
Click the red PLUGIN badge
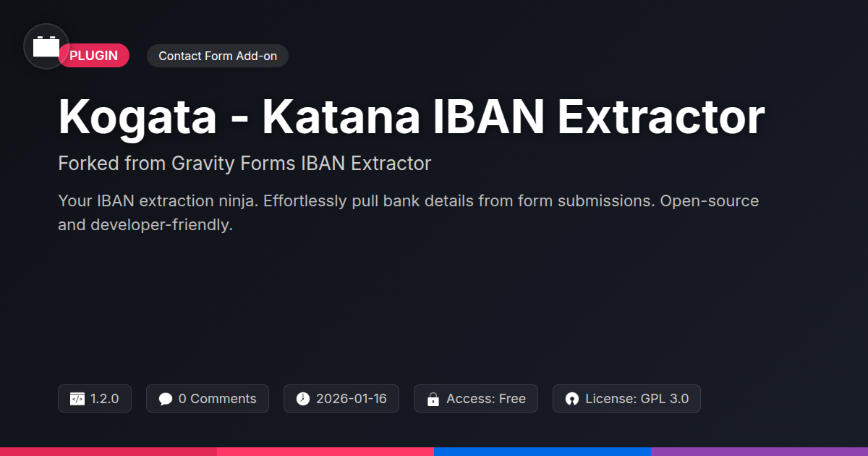tap(94, 56)
